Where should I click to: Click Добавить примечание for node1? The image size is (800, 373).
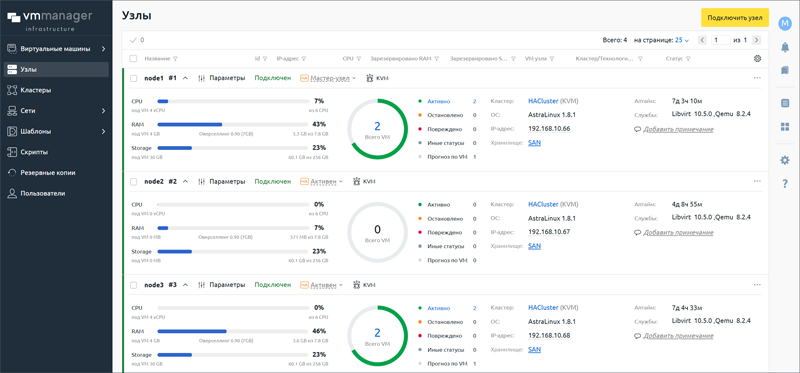pos(678,130)
